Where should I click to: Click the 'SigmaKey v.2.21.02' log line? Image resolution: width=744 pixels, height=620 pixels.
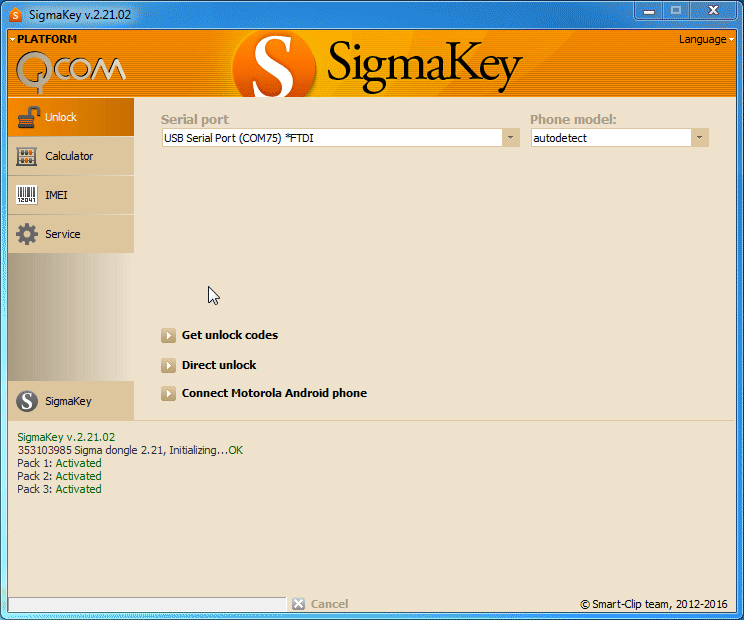[66, 437]
